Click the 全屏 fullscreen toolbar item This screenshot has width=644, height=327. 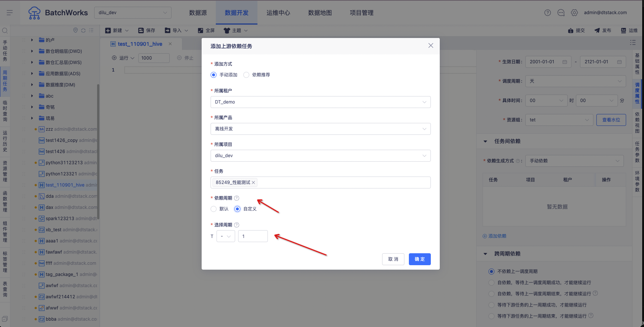206,31
